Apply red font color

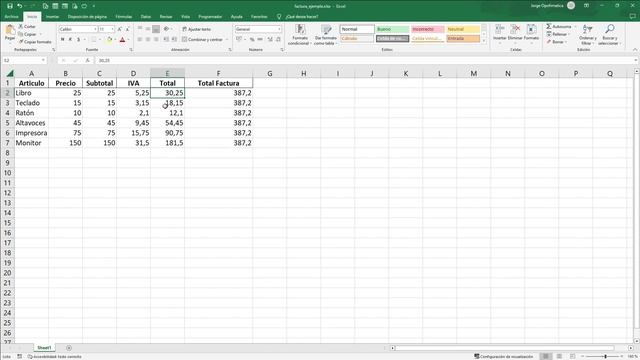pos(122,40)
